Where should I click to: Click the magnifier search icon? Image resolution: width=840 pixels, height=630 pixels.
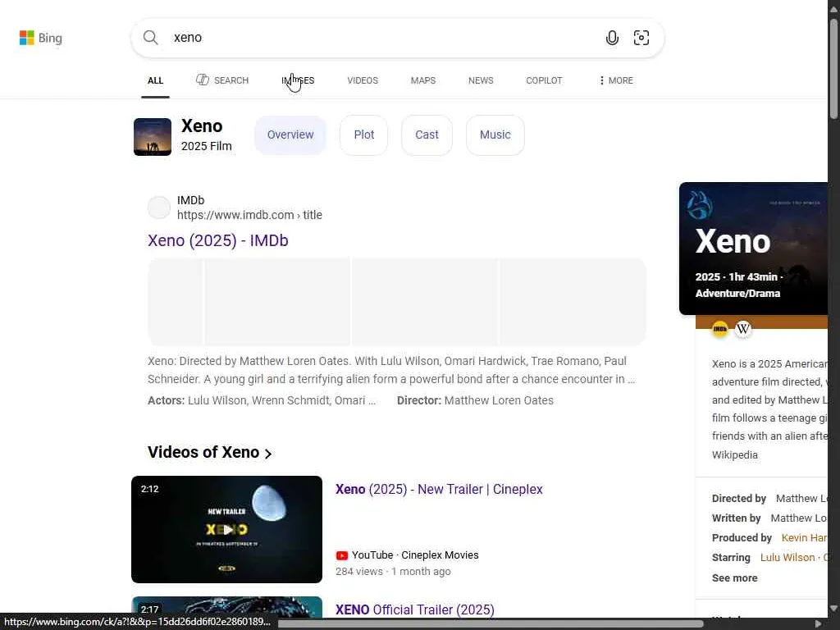point(151,38)
